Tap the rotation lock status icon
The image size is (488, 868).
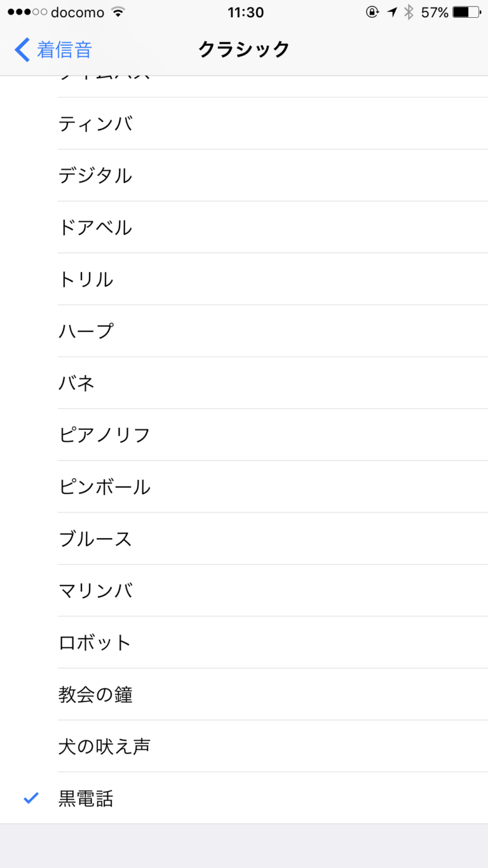[372, 12]
